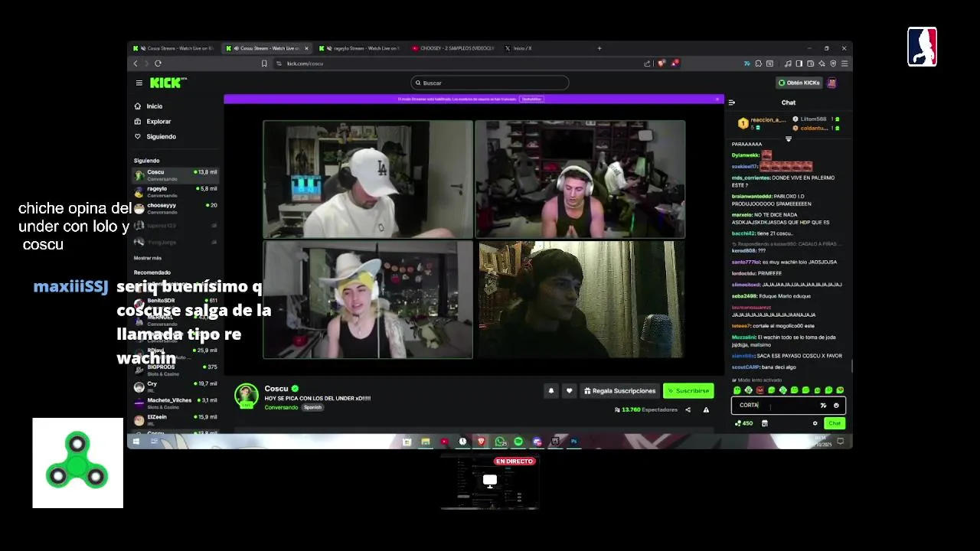Click the Obtén KICKs button
The width and height of the screenshot is (980, 551).
click(x=799, y=83)
